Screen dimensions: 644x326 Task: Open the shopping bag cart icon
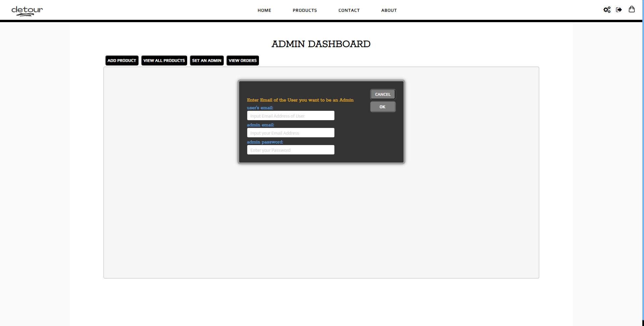(x=632, y=9)
